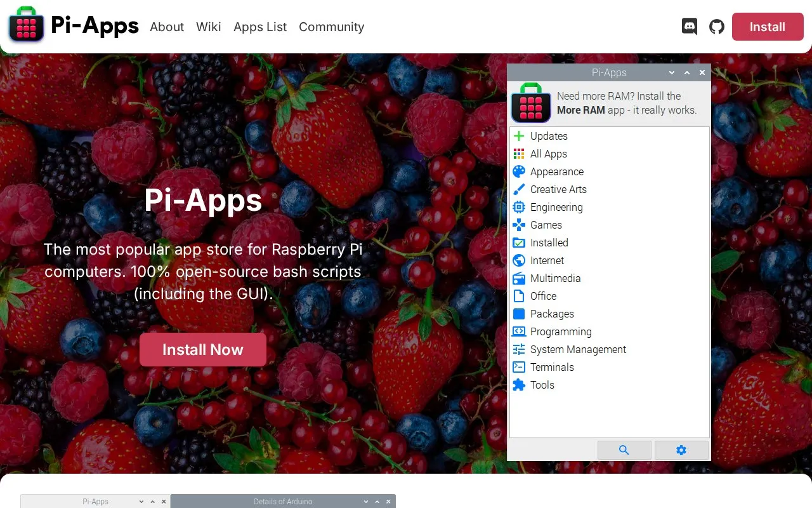Image resolution: width=812 pixels, height=508 pixels.
Task: Click the Creative Arts brush icon
Action: (519, 189)
